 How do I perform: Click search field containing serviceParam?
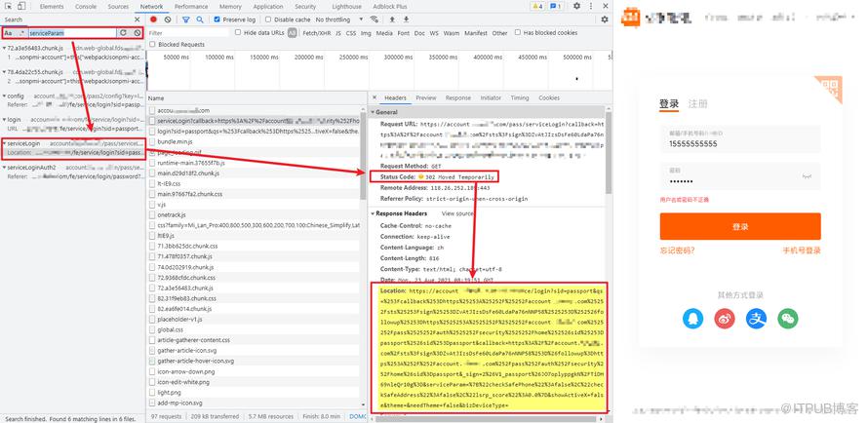click(72, 33)
